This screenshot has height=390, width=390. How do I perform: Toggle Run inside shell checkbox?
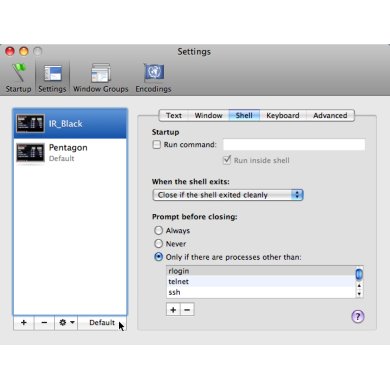pos(227,160)
